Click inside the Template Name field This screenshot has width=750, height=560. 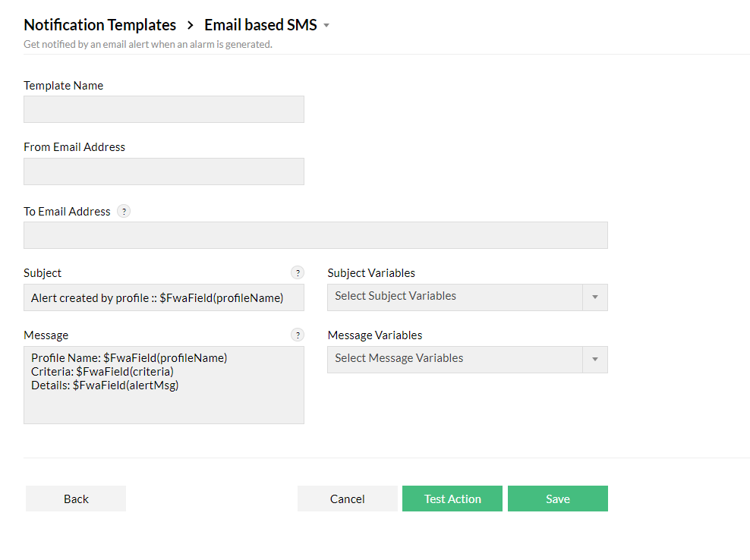click(164, 109)
